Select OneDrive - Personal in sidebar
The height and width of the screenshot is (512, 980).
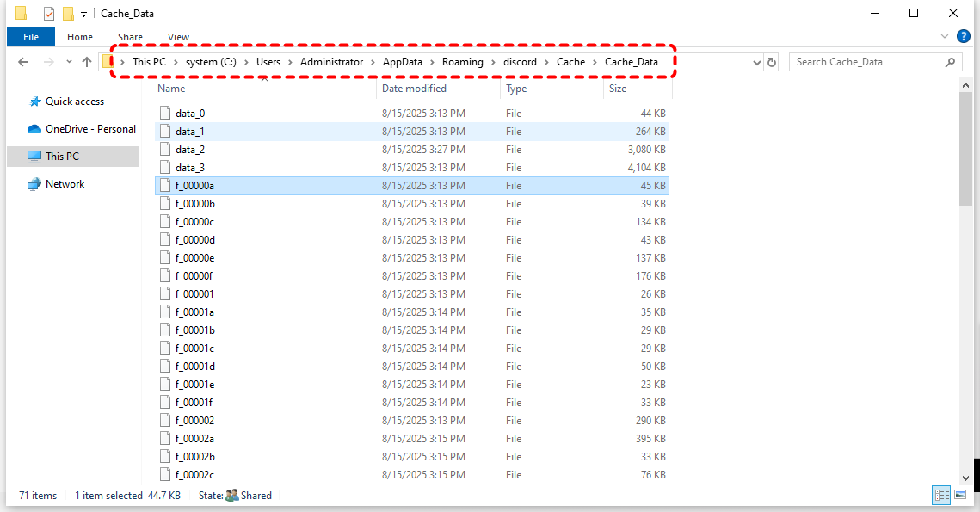pos(81,129)
